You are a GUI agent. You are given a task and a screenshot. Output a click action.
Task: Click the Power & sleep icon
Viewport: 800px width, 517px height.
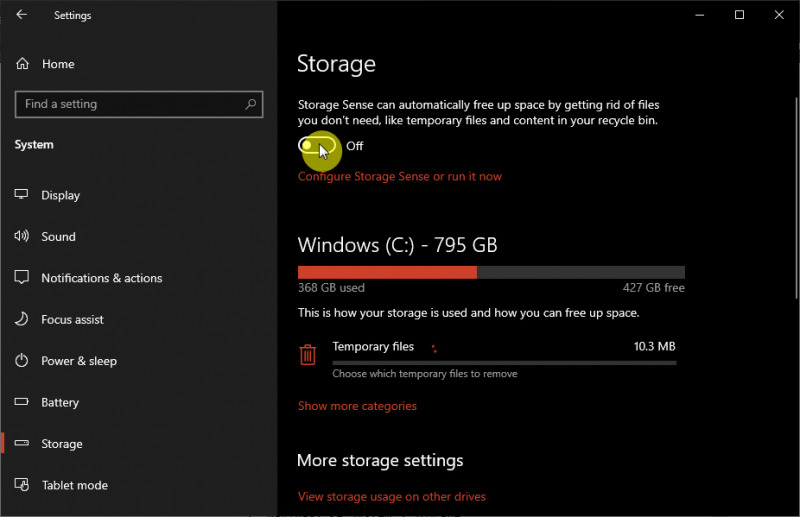[22, 361]
